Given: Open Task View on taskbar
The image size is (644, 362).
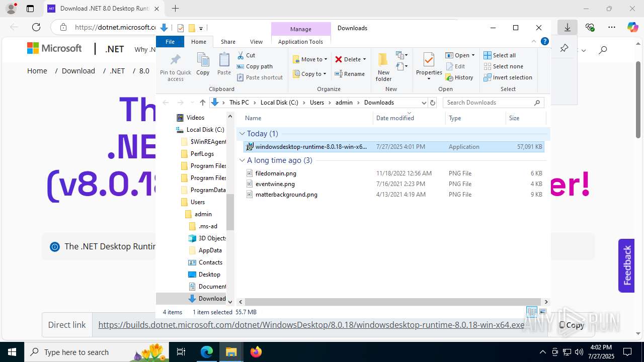Looking at the screenshot, I should tap(182, 352).
